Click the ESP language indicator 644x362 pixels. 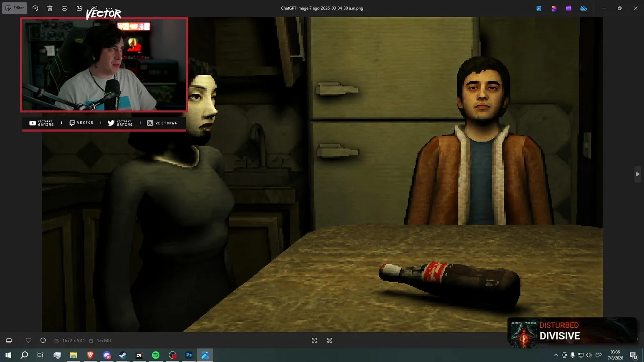tap(599, 355)
